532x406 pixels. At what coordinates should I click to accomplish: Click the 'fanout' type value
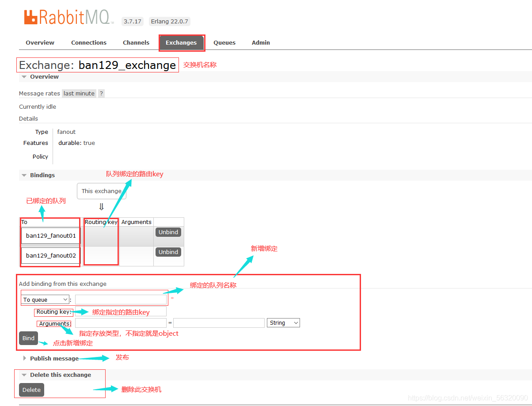67,132
